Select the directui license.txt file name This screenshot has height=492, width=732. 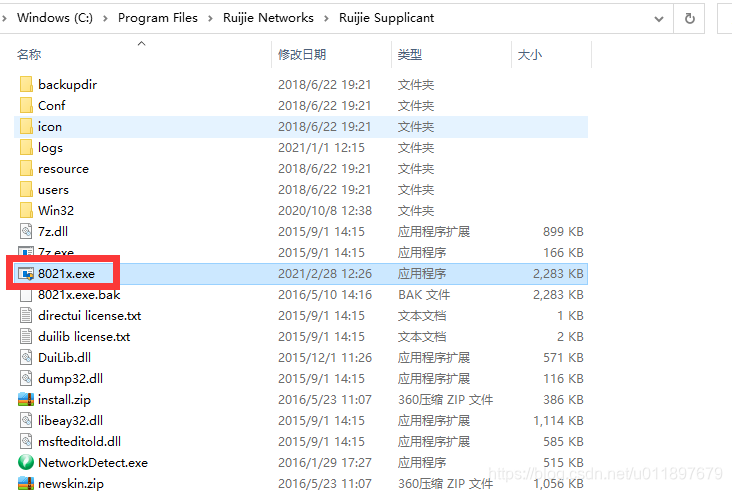click(90, 316)
